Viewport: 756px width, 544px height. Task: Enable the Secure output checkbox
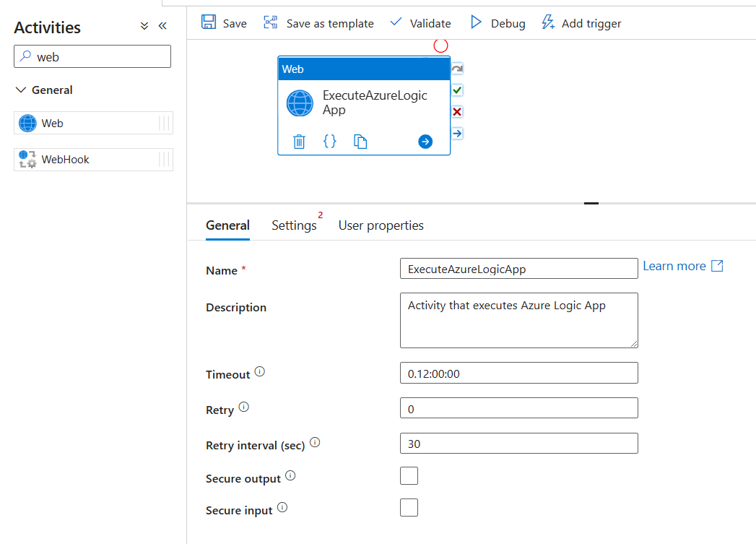click(x=409, y=476)
